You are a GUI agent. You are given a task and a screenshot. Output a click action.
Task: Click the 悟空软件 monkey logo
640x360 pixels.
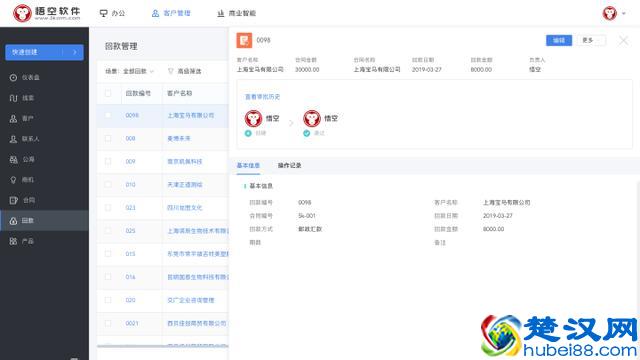pyautogui.click(x=22, y=13)
